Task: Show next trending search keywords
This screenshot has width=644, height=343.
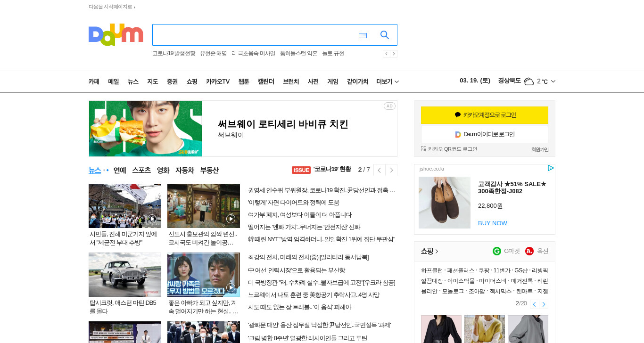Action: tap(394, 54)
